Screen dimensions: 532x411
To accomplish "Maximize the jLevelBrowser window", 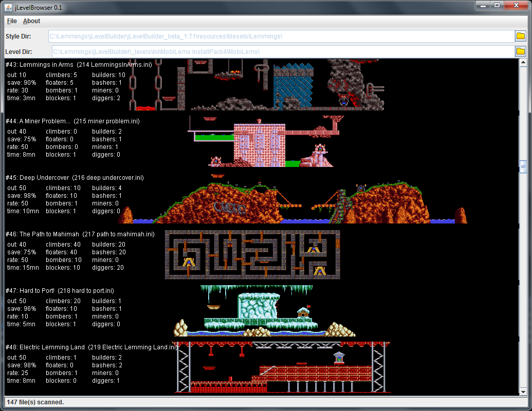I will (x=497, y=6).
